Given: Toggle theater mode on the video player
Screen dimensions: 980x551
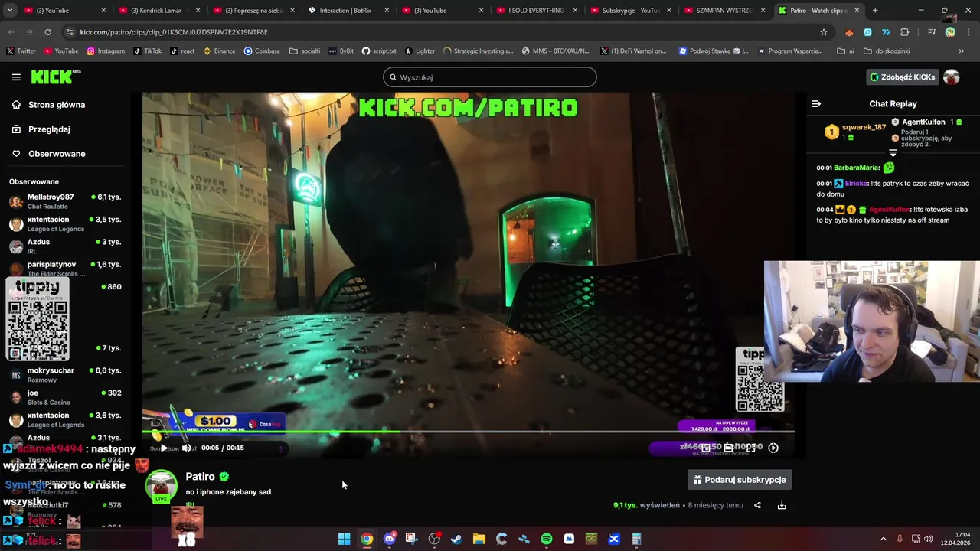Looking at the screenshot, I should [729, 448].
